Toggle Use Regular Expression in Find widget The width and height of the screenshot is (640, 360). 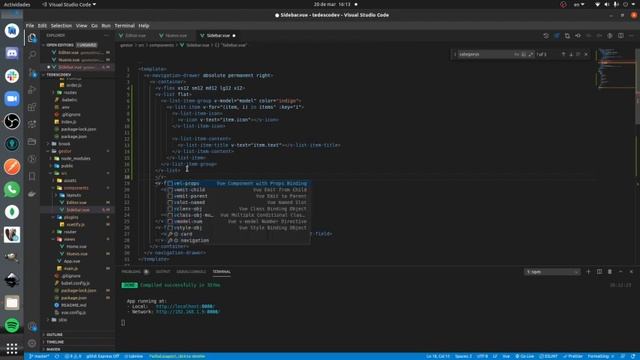coord(531,54)
